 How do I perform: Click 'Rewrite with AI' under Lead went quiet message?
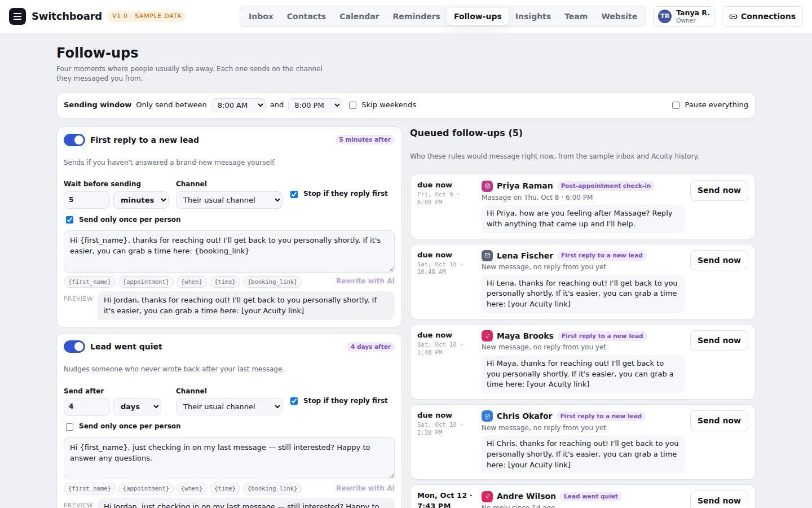tap(365, 488)
